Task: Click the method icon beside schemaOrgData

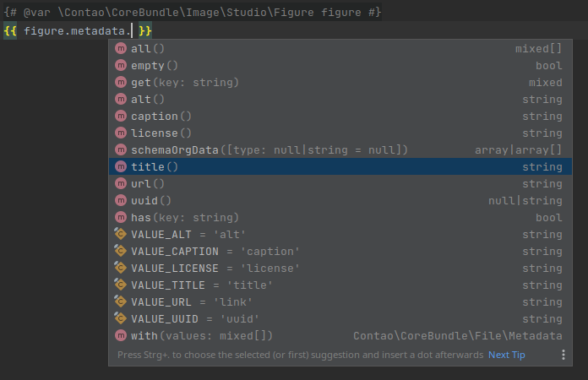Action: [x=121, y=150]
